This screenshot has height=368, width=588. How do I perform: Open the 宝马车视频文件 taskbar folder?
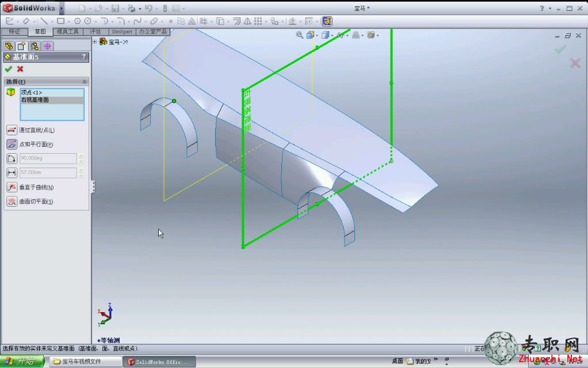[x=85, y=361]
